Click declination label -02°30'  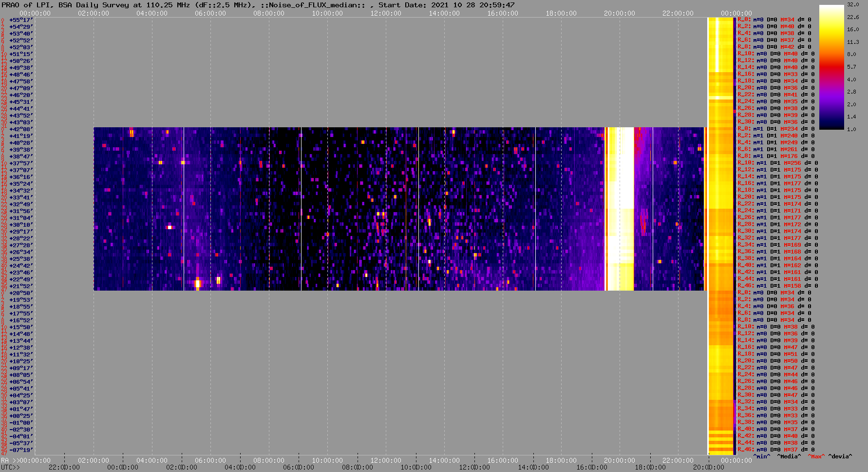[21, 430]
